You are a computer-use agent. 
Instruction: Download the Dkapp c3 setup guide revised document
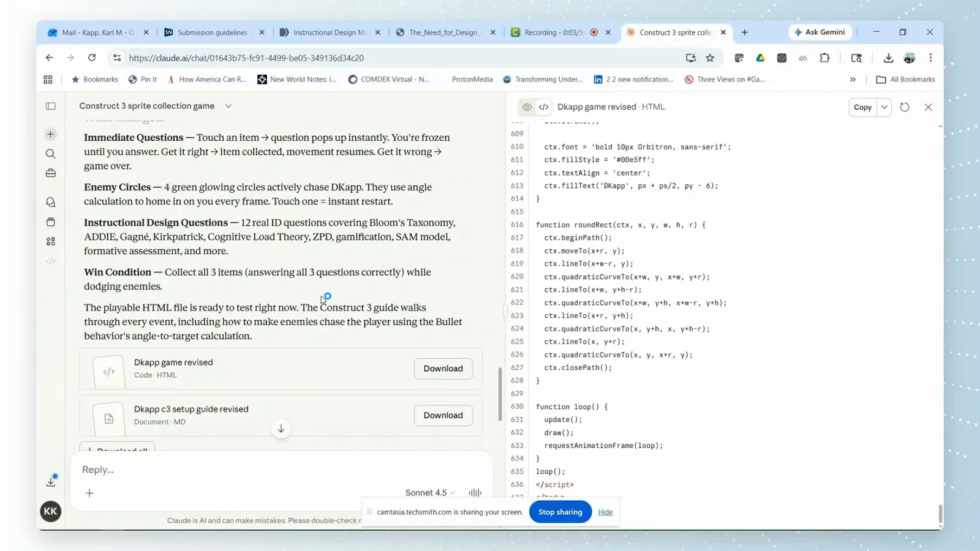point(443,415)
